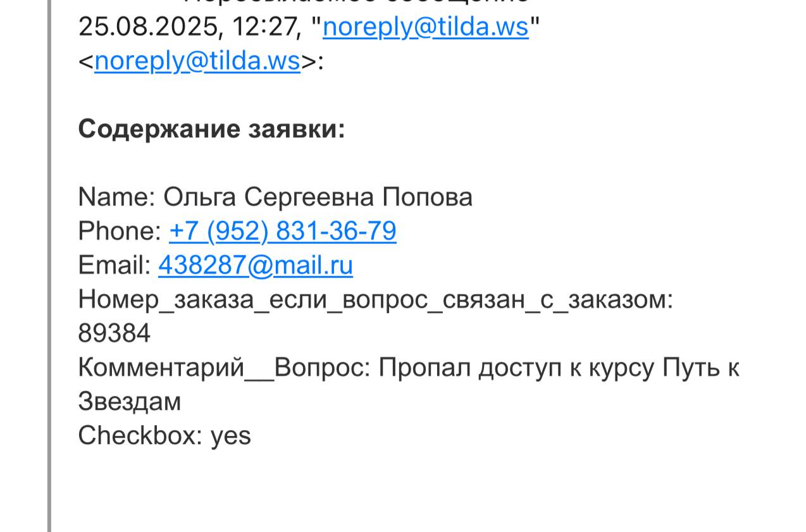This screenshot has width=806, height=532.
Task: Click the Phone: field label
Action: click(120, 232)
